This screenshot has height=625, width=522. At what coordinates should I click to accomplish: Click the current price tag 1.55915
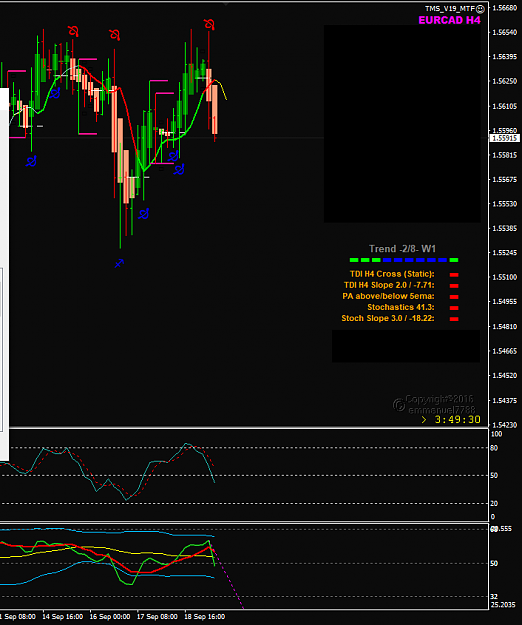504,138
